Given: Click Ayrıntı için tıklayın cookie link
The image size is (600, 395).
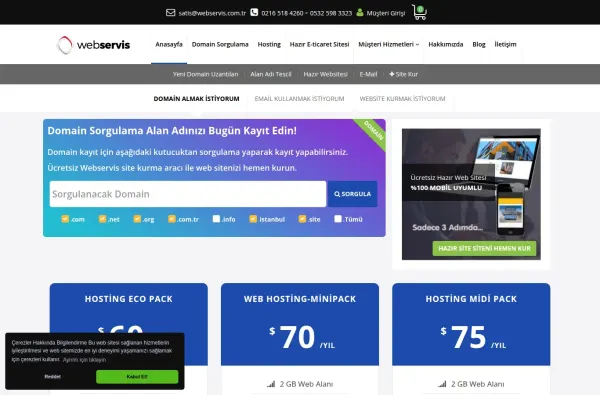Looking at the screenshot, I should tap(84, 360).
